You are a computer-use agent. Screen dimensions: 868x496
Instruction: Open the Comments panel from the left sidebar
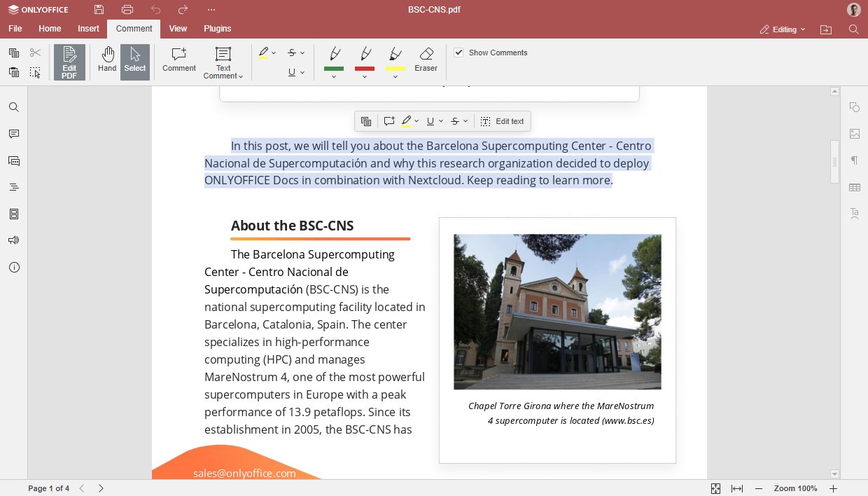point(14,134)
